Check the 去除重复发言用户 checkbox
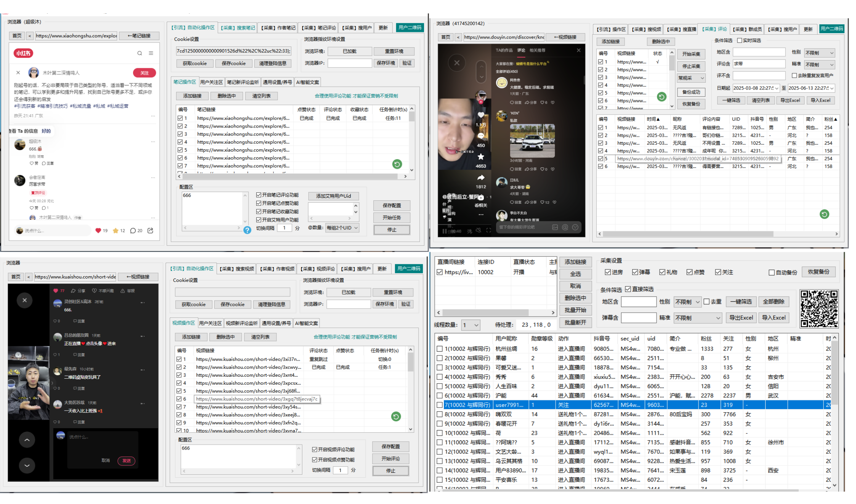856x504 pixels. [794, 75]
